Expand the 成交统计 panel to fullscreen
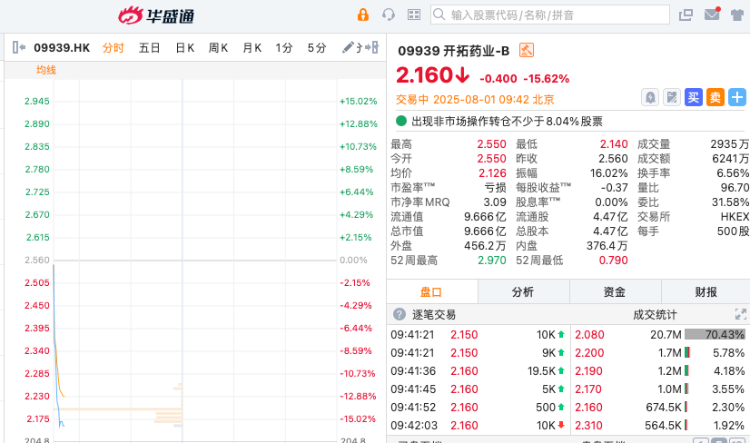The image size is (750, 443). (740, 314)
